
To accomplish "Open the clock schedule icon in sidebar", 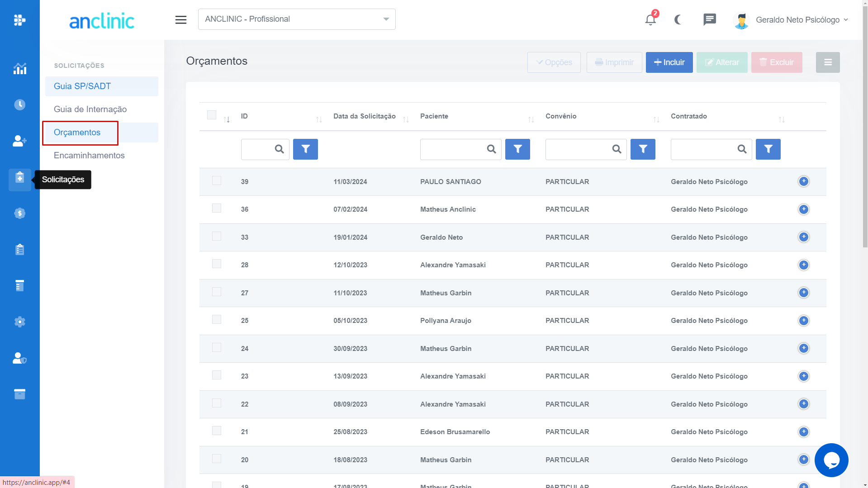I will tap(19, 104).
